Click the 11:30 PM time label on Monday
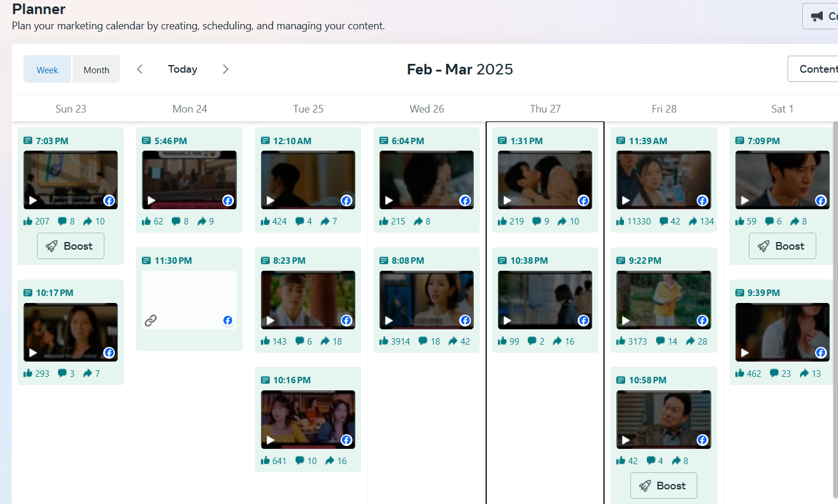 (173, 261)
